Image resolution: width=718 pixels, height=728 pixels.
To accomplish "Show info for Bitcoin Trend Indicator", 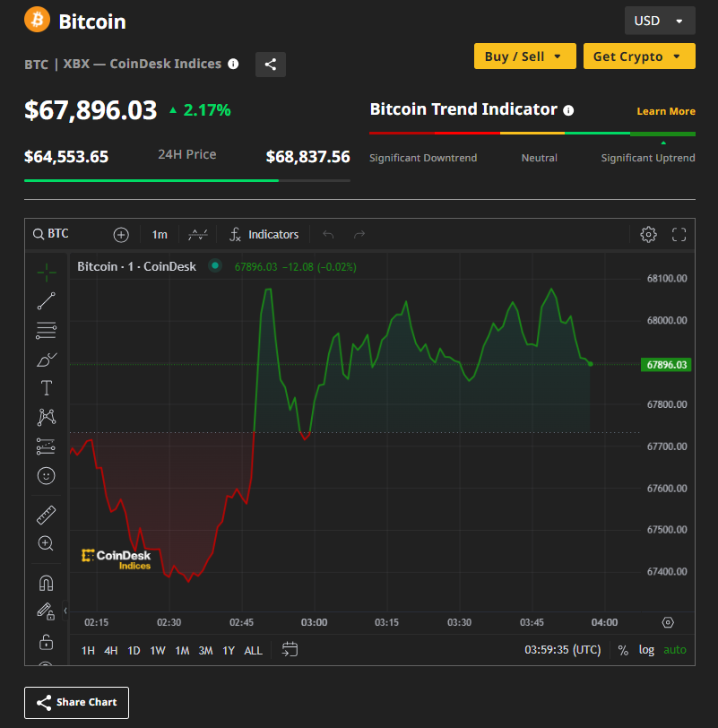I will pyautogui.click(x=568, y=110).
